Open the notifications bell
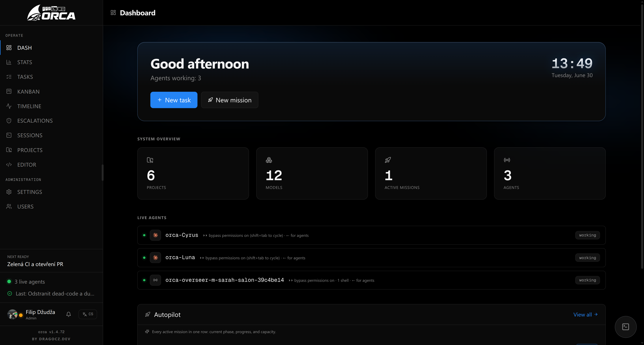 coord(68,314)
